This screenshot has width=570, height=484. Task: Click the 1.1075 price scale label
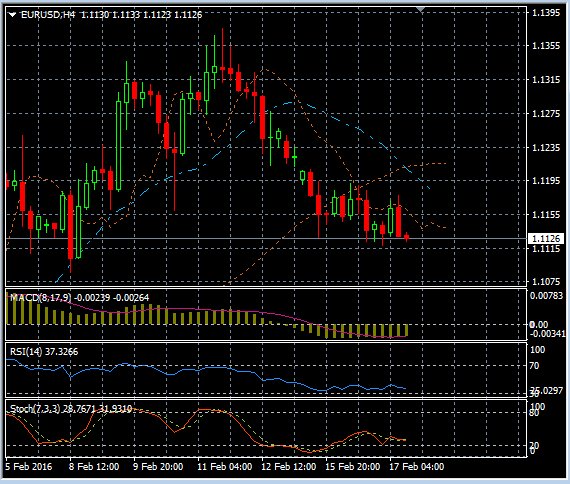pyautogui.click(x=546, y=281)
